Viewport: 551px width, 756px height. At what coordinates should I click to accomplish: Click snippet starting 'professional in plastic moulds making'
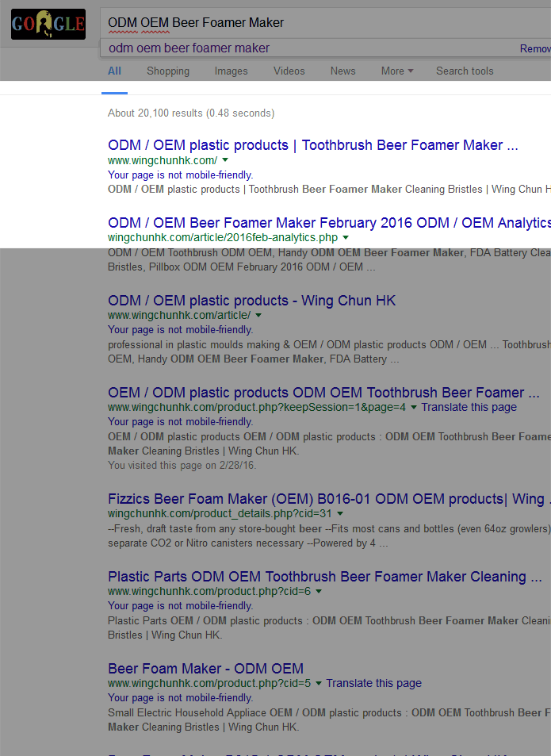pos(330,352)
